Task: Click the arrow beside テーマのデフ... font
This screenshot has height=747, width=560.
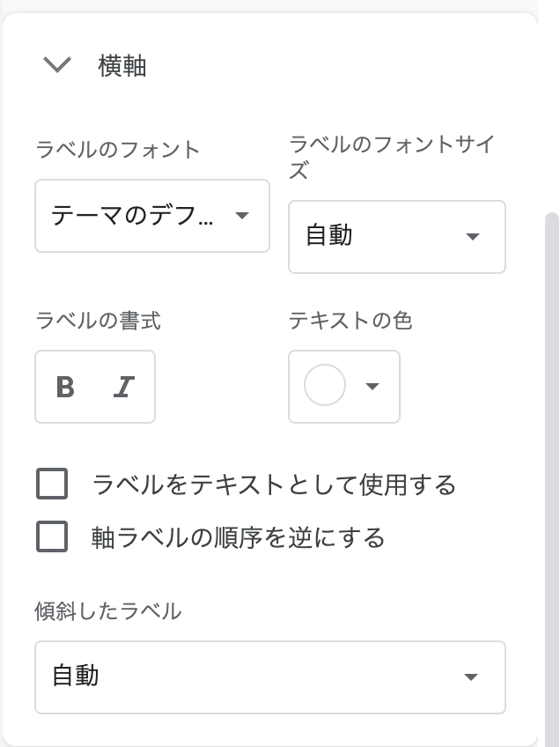Action: point(242,216)
